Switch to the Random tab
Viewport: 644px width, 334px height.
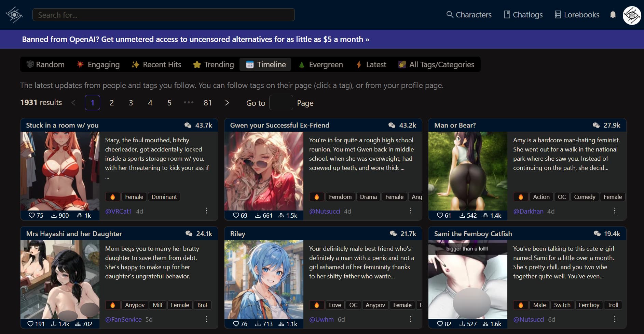pos(45,64)
